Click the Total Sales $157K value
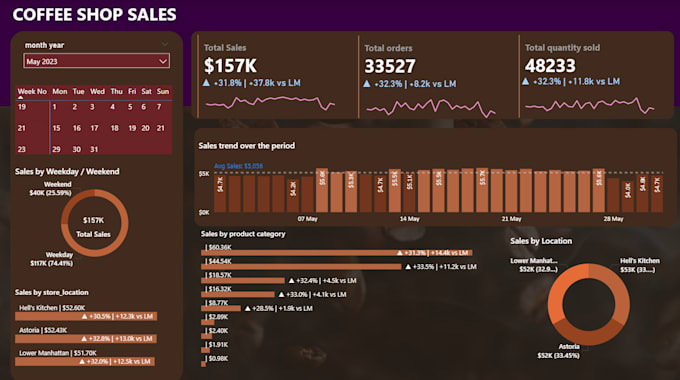Viewport: 680px width, 380px height. (x=230, y=66)
